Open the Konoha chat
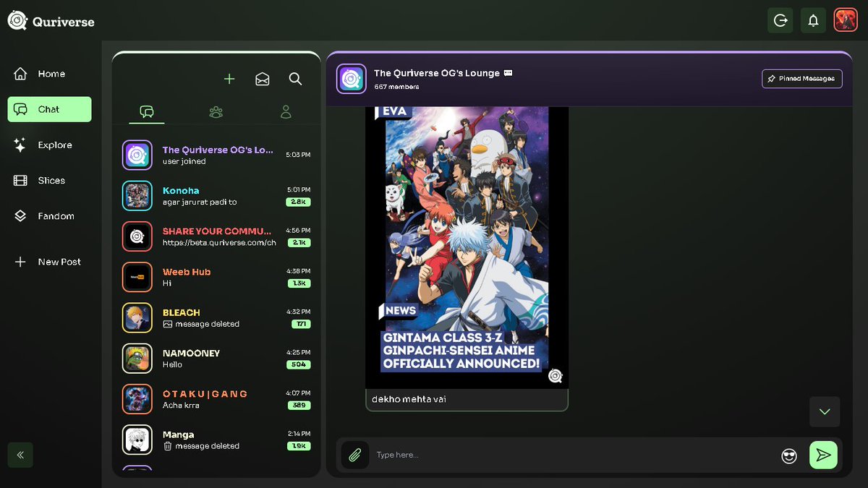Screen dimensions: 868x488 point(216,196)
